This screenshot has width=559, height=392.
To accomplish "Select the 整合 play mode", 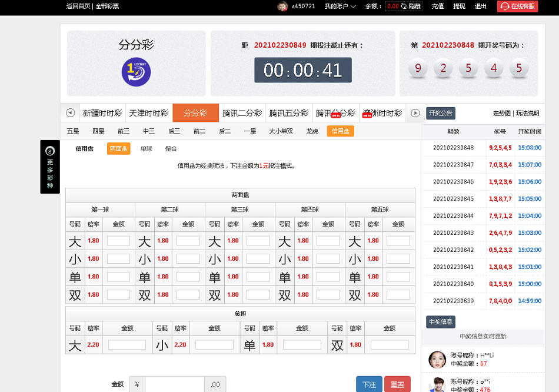I will point(171,149).
